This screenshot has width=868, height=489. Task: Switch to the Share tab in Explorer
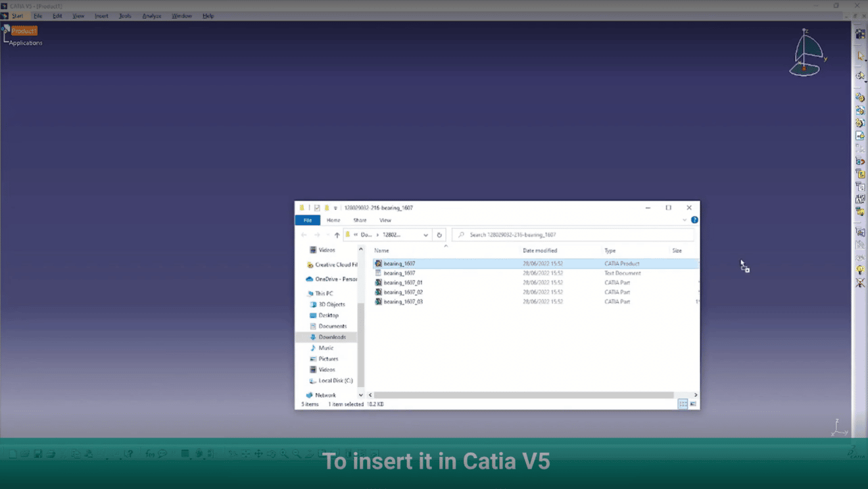tap(359, 220)
